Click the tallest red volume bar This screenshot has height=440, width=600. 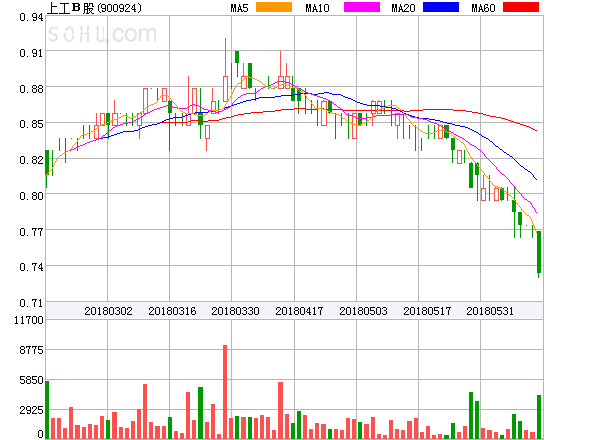(225, 392)
